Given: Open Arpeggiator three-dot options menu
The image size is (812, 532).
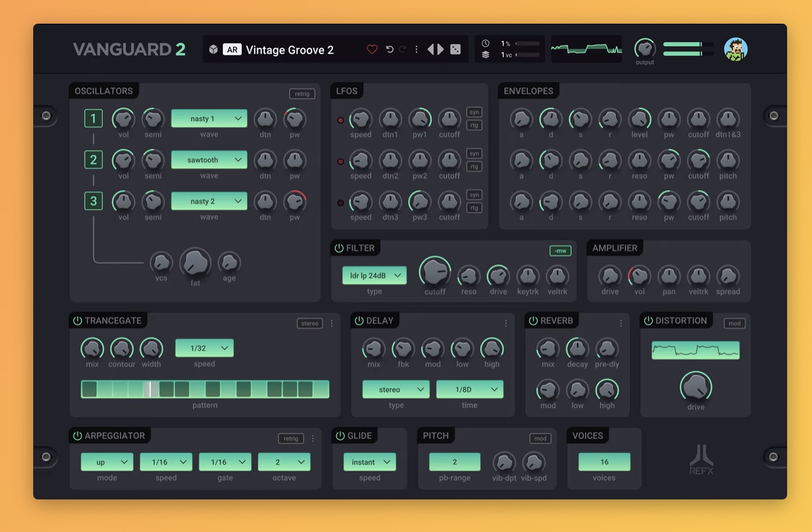Looking at the screenshot, I should coord(313,438).
